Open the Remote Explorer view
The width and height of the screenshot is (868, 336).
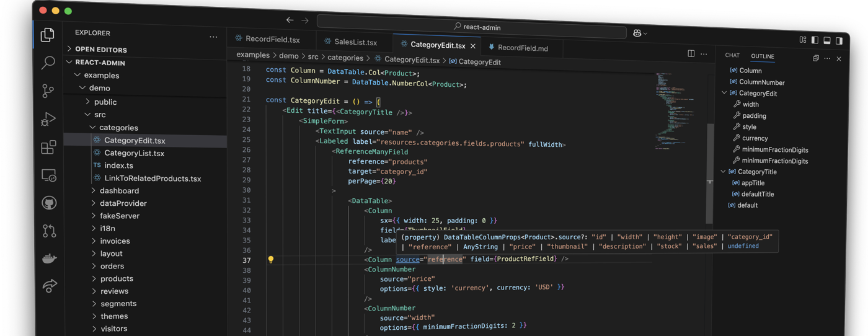pyautogui.click(x=49, y=175)
